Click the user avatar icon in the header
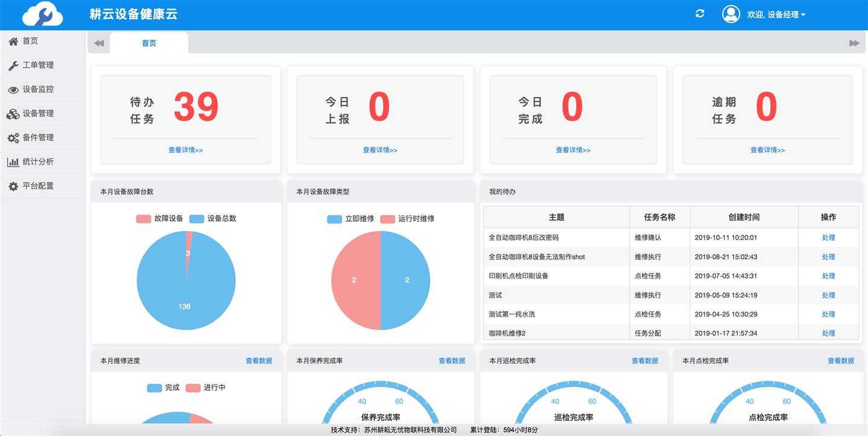 click(730, 13)
